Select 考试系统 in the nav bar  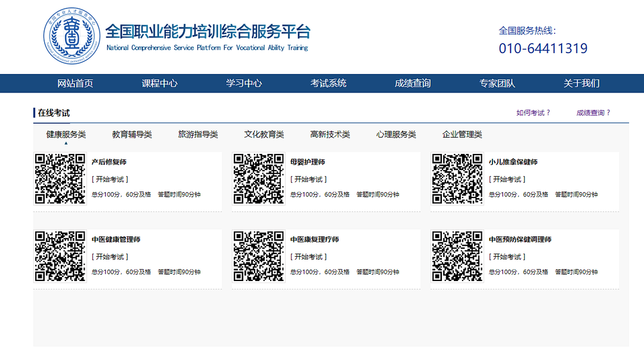[x=329, y=84]
